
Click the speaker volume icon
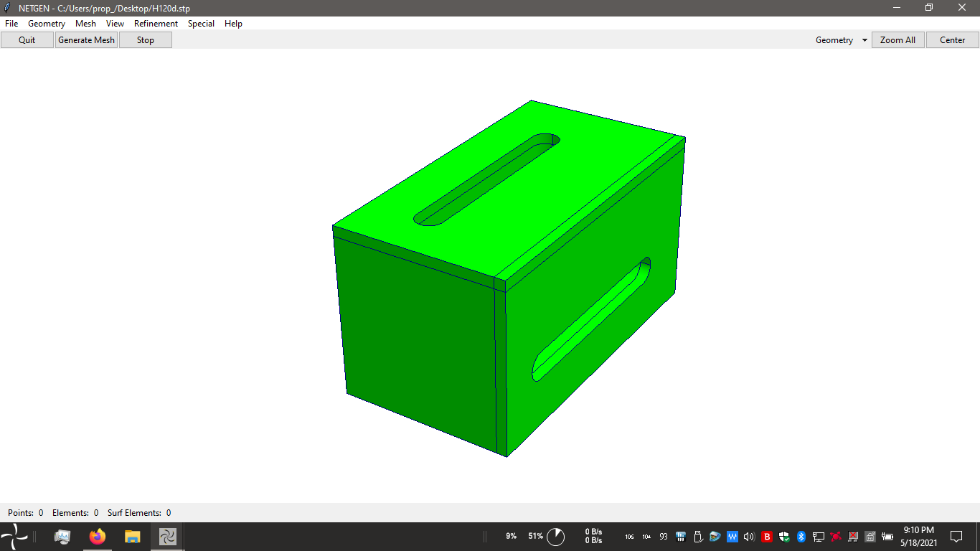(750, 537)
